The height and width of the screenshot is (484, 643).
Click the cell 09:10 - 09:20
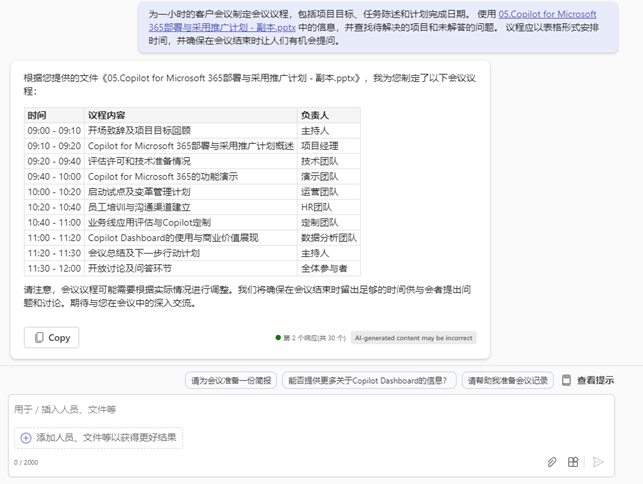[54, 146]
